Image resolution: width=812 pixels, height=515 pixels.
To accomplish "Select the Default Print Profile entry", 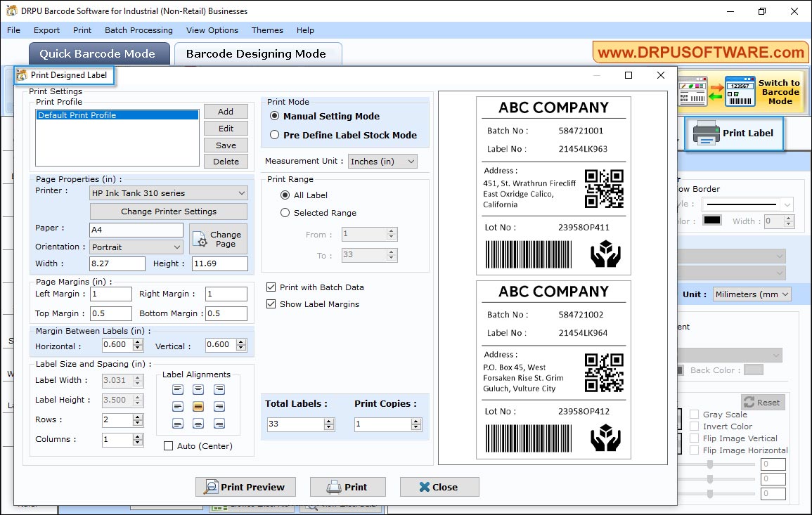I will point(117,114).
